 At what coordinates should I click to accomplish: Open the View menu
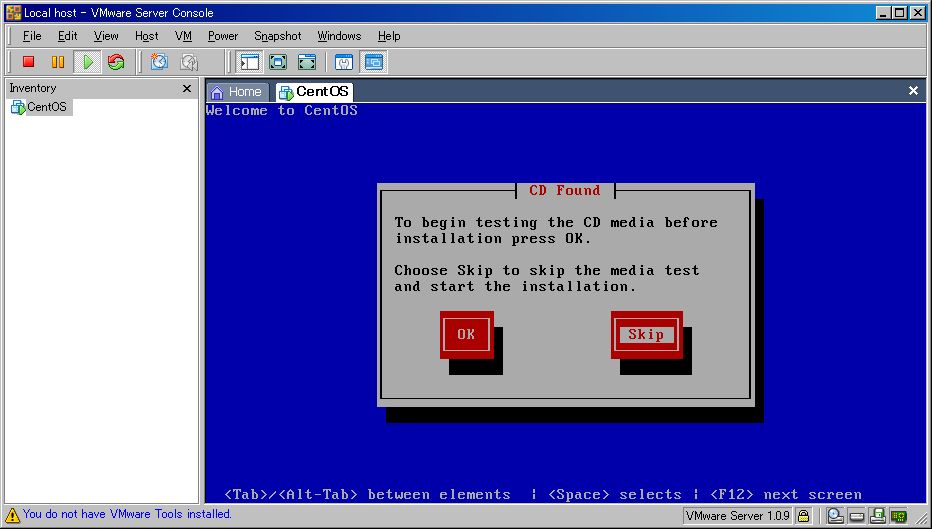pos(106,36)
